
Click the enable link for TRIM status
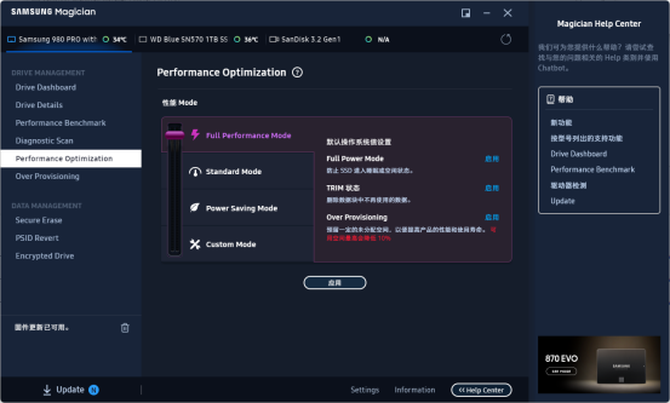tap(491, 187)
